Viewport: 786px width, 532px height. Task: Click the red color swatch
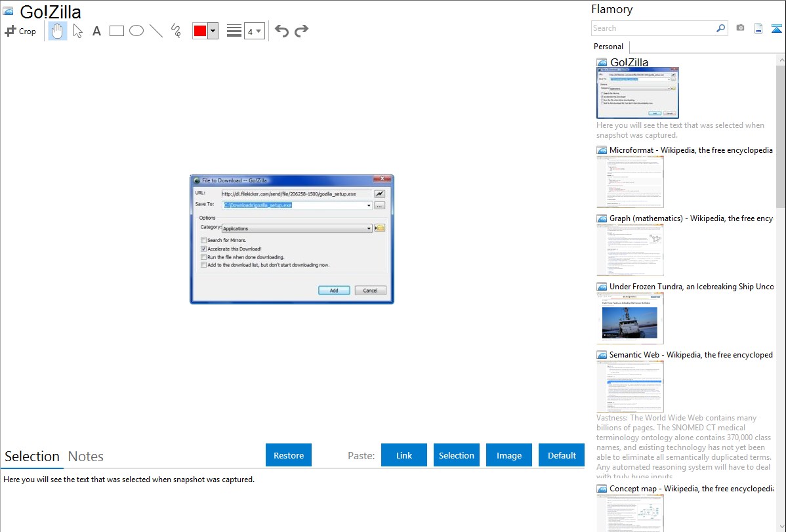(200, 31)
